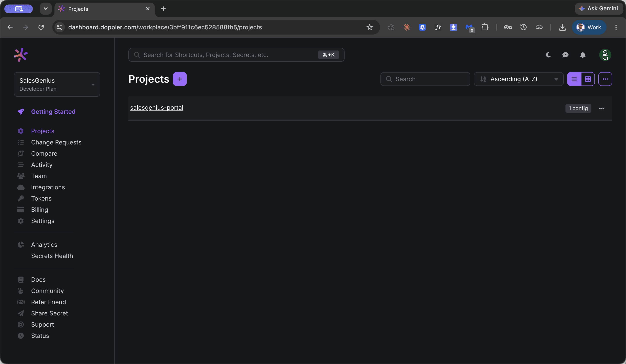Open Refer Friend link
This screenshot has height=364, width=626.
point(48,302)
